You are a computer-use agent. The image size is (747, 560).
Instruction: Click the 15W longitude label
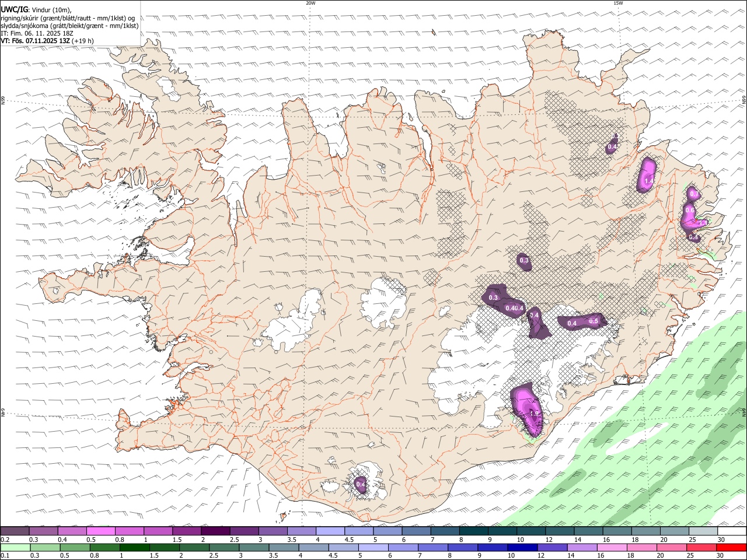point(618,3)
